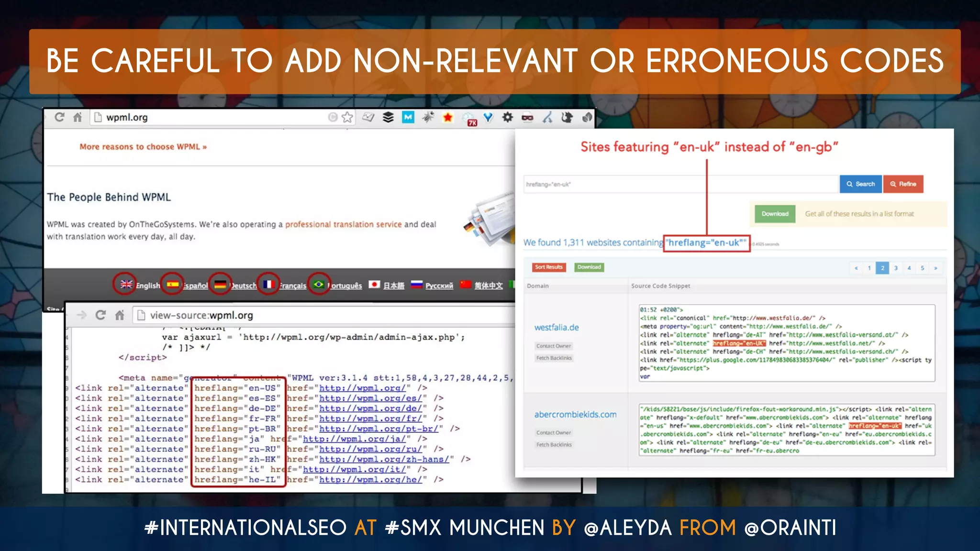Click the Sort Results button
The width and height of the screenshot is (980, 551).
point(549,267)
